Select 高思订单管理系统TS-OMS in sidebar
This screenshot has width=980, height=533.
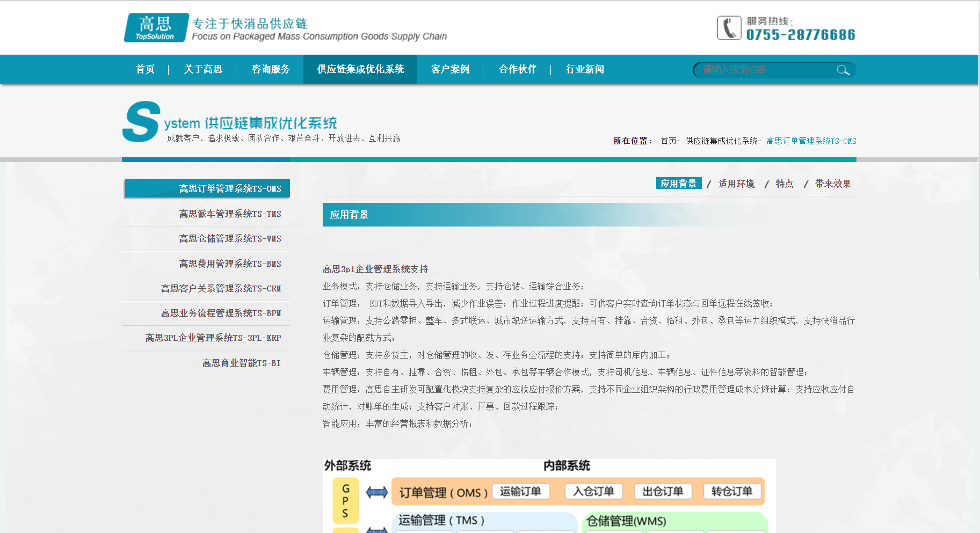(x=207, y=188)
